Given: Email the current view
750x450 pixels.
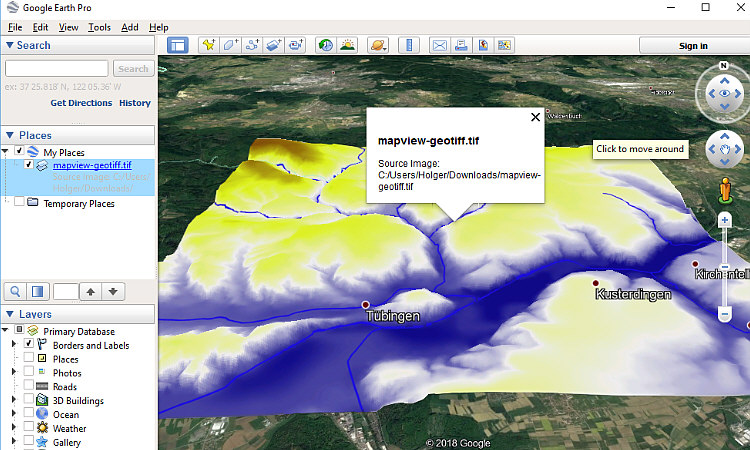Looking at the screenshot, I should [440, 45].
